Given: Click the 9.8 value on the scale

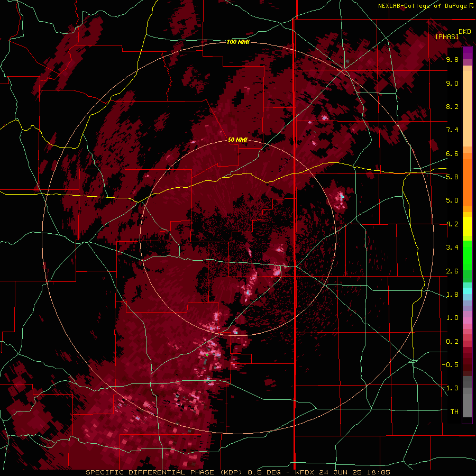Looking at the screenshot, I should pos(452,59).
